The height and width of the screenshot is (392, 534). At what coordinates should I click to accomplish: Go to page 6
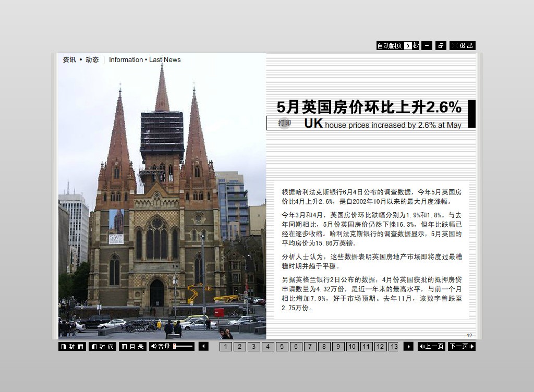tap(296, 347)
